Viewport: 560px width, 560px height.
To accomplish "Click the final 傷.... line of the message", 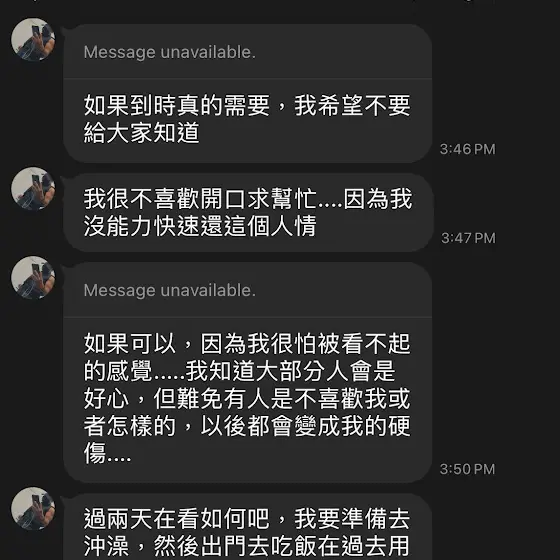I will (x=108, y=453).
